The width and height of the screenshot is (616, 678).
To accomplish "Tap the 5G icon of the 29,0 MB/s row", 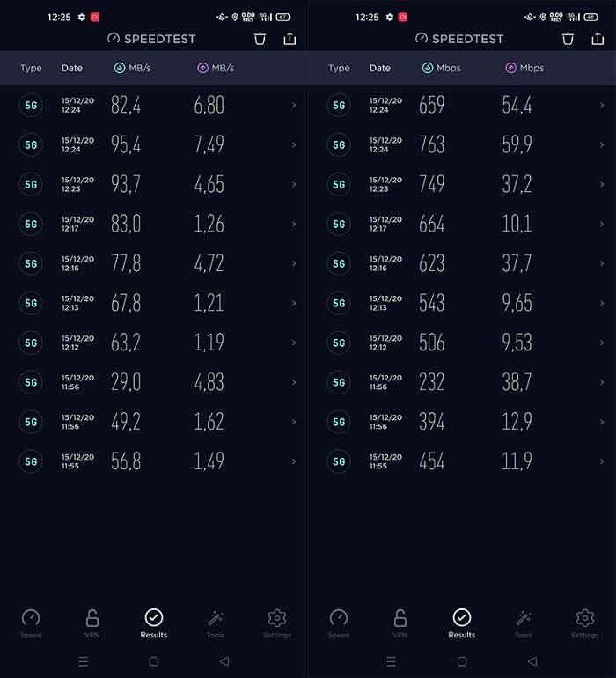I will pos(31,382).
